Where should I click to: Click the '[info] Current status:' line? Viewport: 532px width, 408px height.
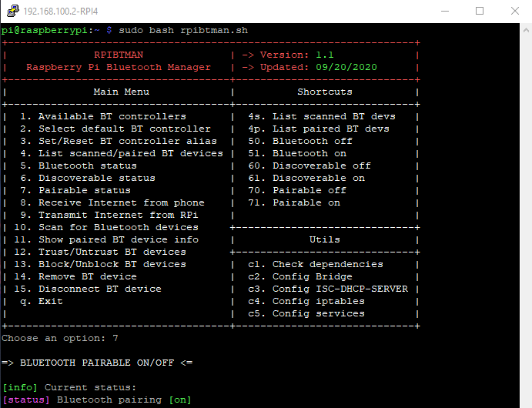(69, 388)
